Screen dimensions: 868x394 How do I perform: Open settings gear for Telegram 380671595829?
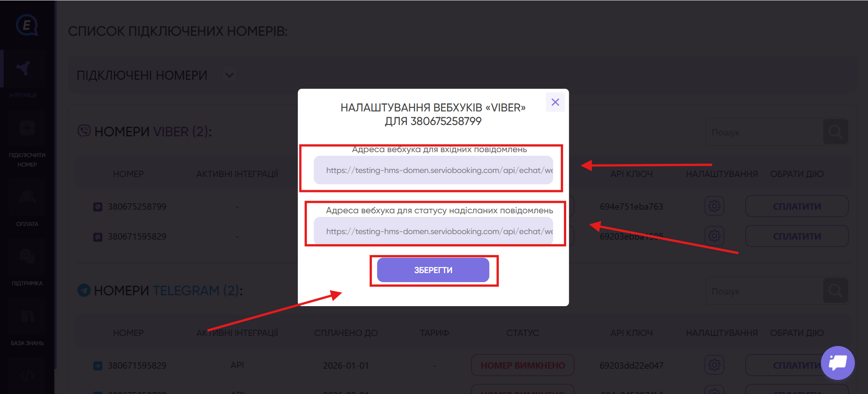tap(714, 365)
